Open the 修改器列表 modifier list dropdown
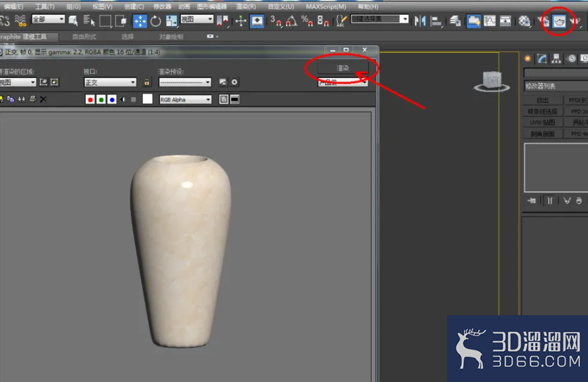Image resolution: width=588 pixels, height=382 pixels. point(556,86)
